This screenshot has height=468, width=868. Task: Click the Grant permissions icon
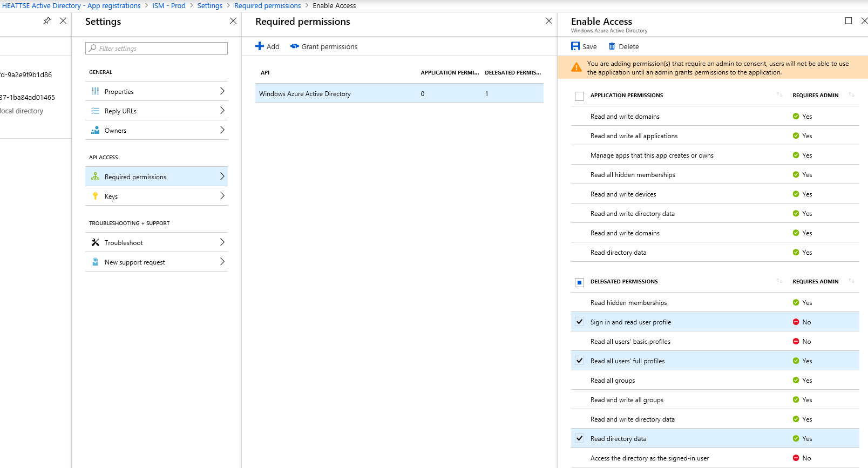click(x=295, y=46)
